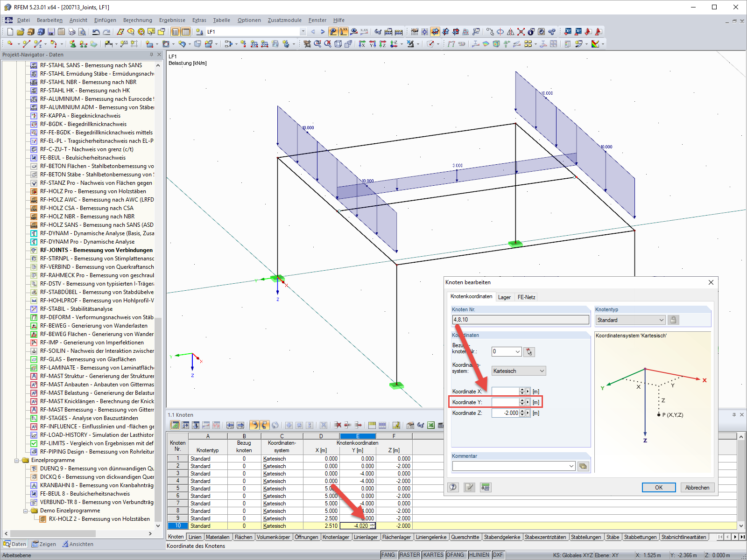This screenshot has height=560, width=747.
Task: Toggle RASTER grid display in status bar
Action: 409,555
